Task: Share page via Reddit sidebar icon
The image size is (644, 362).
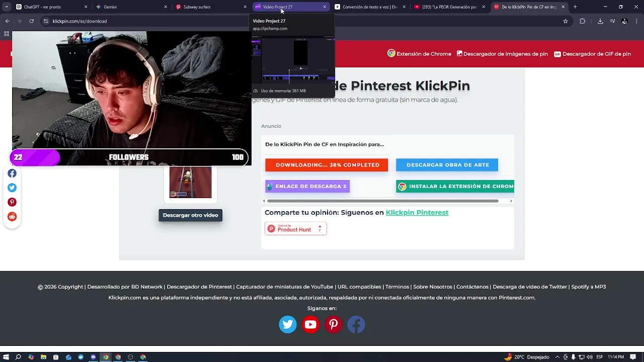Action: pos(12,216)
